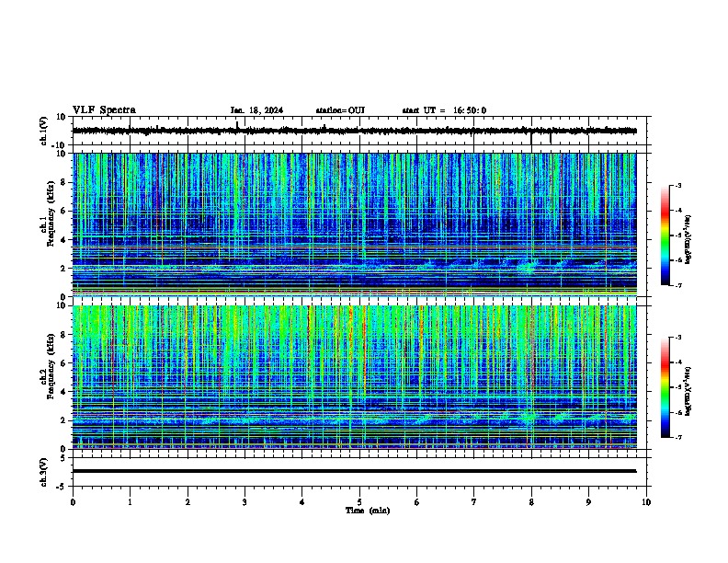Click the "8" kHz tick on ch.2 spectrogram axis

tap(65, 335)
